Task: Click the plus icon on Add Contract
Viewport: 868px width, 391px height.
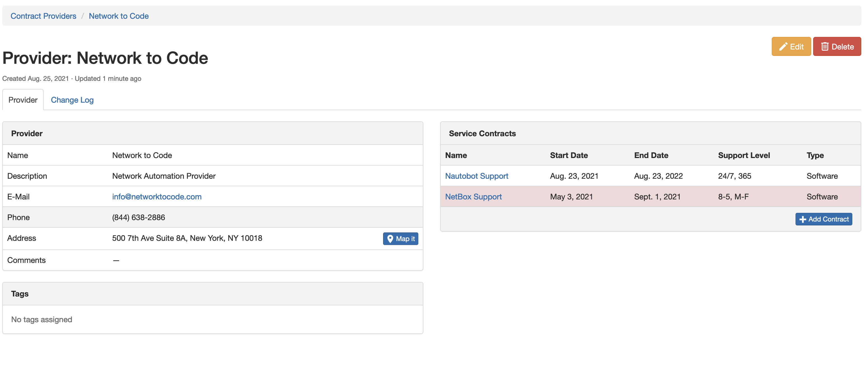Action: click(803, 219)
